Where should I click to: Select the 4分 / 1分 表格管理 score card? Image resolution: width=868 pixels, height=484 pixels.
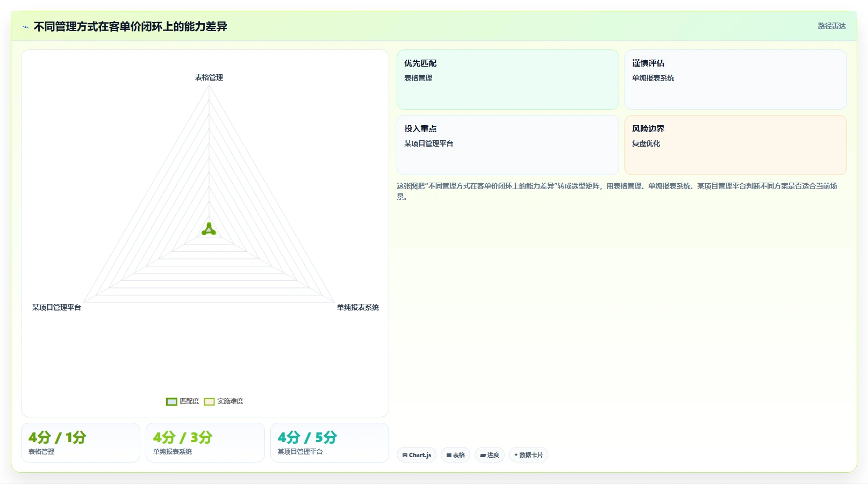81,443
